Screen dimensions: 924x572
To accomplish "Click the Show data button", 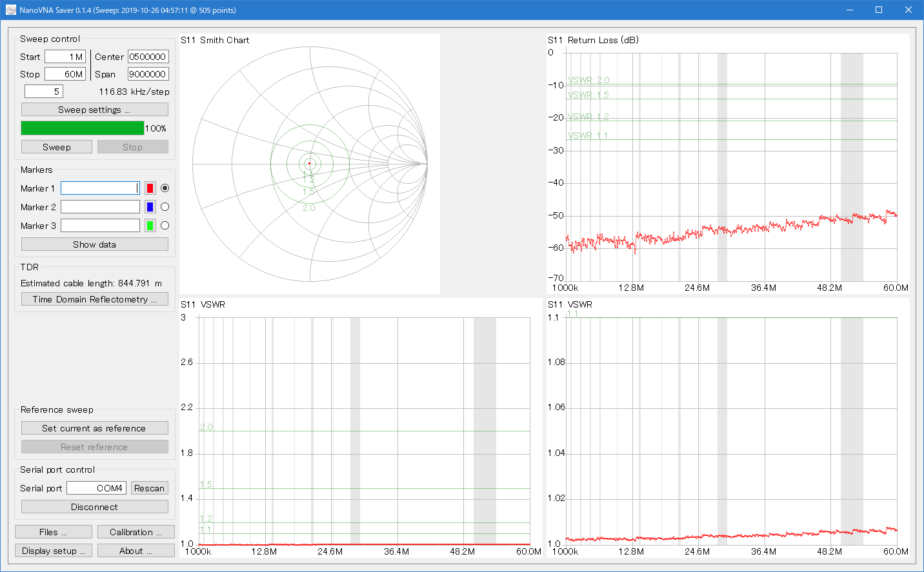I will tap(94, 244).
